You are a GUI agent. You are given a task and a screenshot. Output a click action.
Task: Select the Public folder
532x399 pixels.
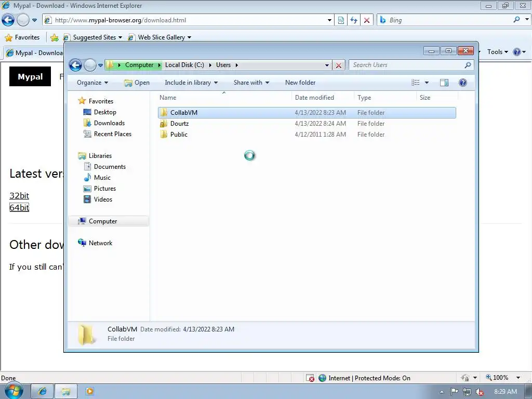(307, 135)
